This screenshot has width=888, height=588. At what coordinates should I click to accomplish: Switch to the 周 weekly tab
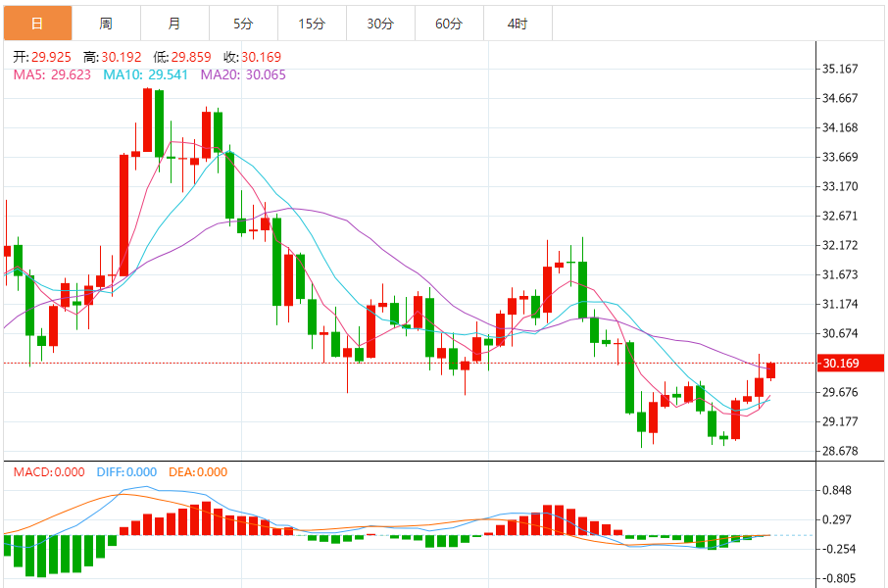tap(107, 24)
